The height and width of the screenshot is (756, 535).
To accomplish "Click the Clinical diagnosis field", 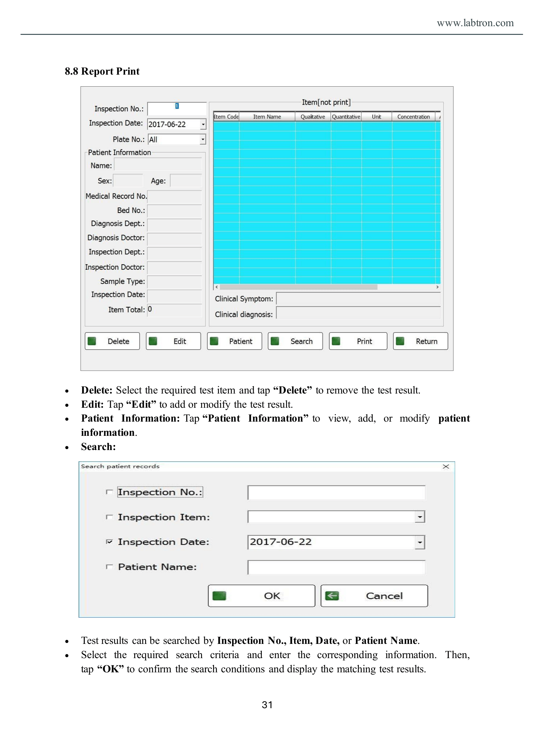I will (x=358, y=313).
